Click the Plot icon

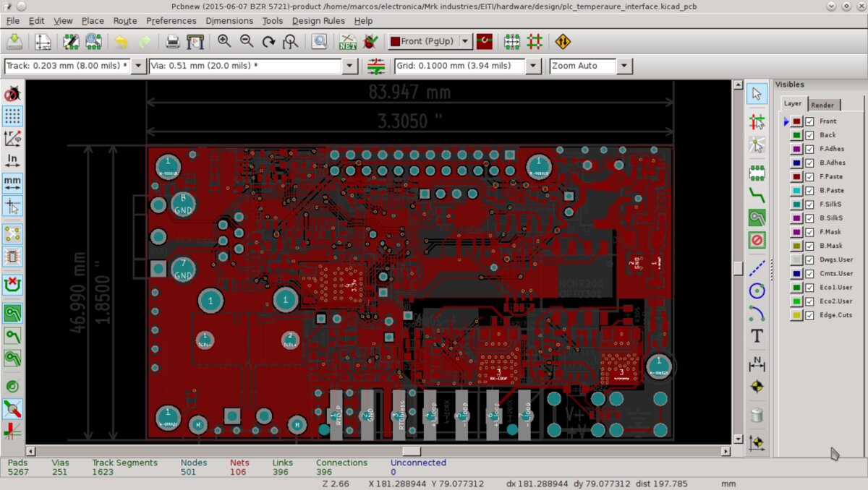point(195,41)
